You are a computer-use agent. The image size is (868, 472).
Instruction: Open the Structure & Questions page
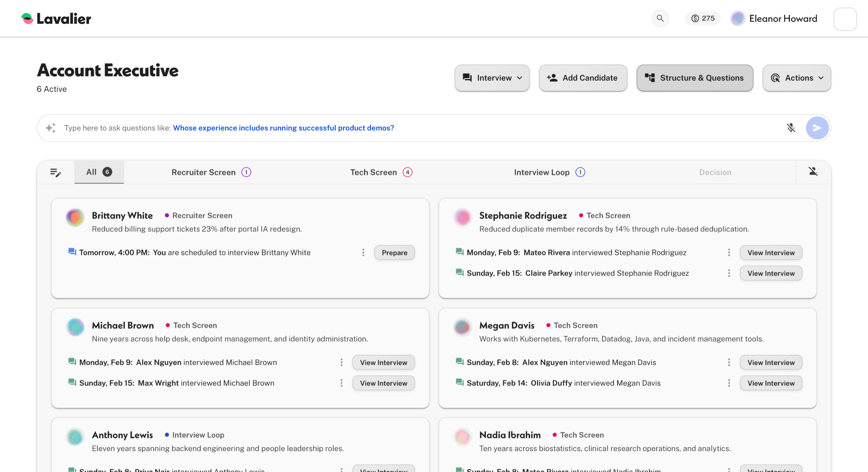[x=694, y=78]
